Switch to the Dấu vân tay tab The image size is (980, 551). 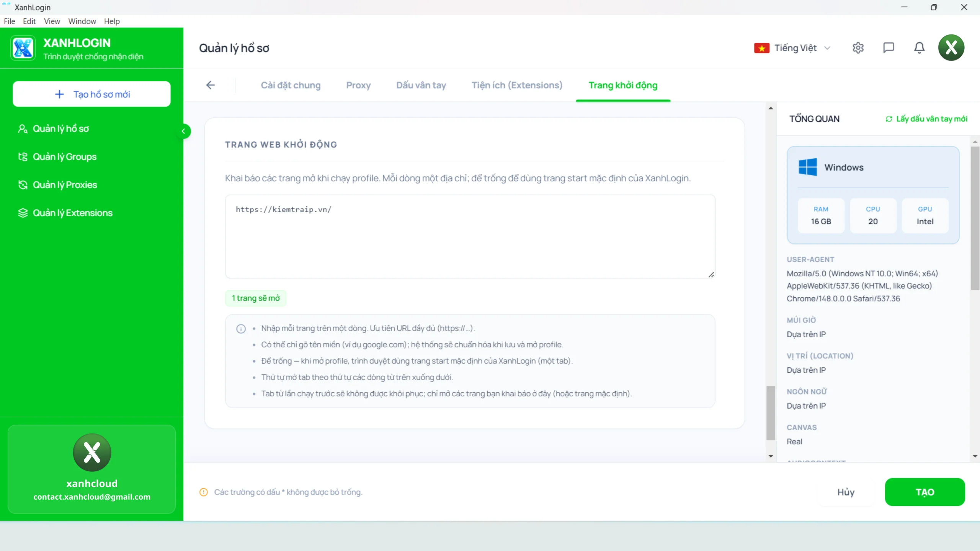pos(421,85)
